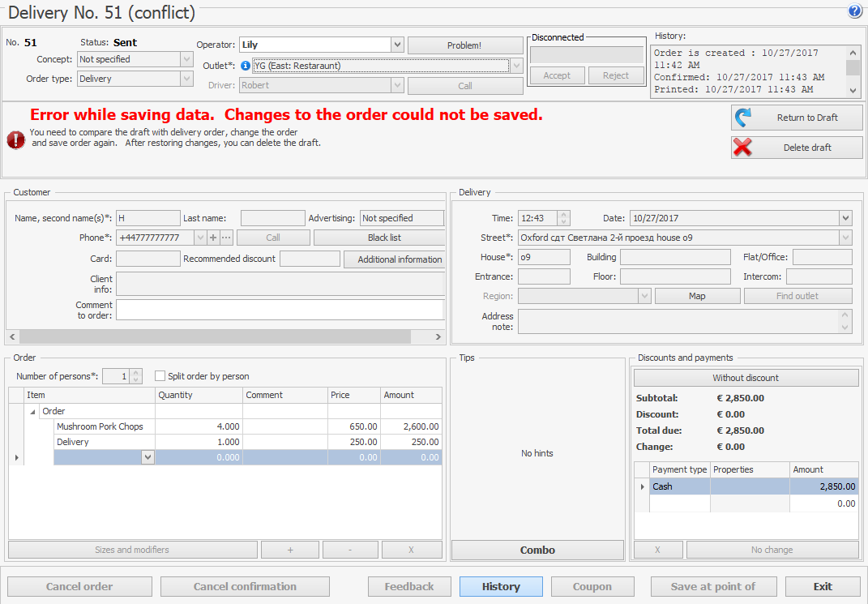Viewport: 868px width, 604px height.
Task: Open the History button at bottom
Action: 501,586
